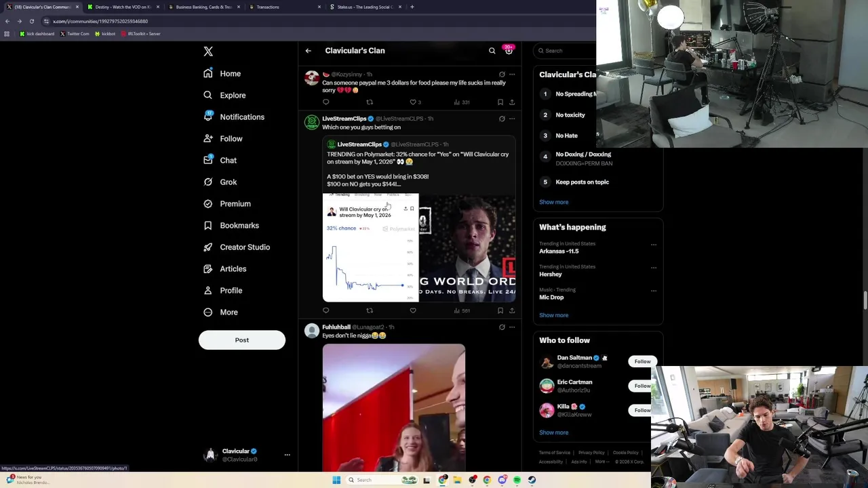Share the Kozysinny post
Image resolution: width=868 pixels, height=488 pixels.
[512, 102]
